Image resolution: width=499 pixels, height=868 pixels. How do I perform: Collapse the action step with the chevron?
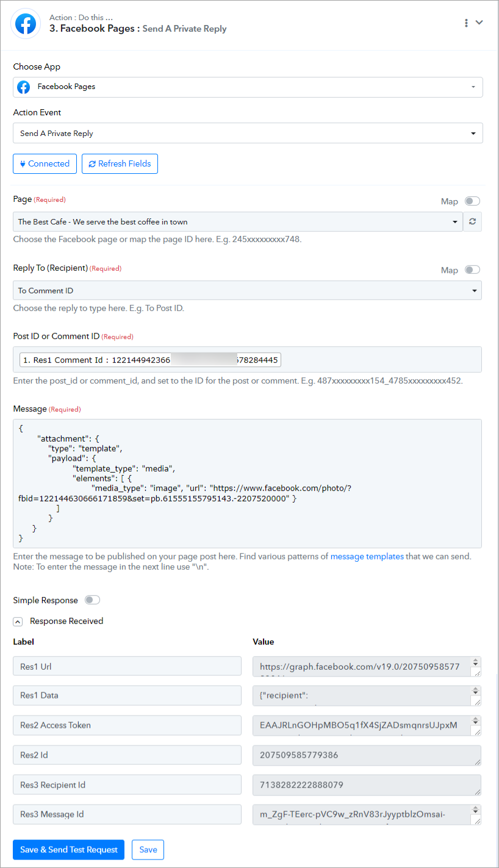pyautogui.click(x=479, y=23)
